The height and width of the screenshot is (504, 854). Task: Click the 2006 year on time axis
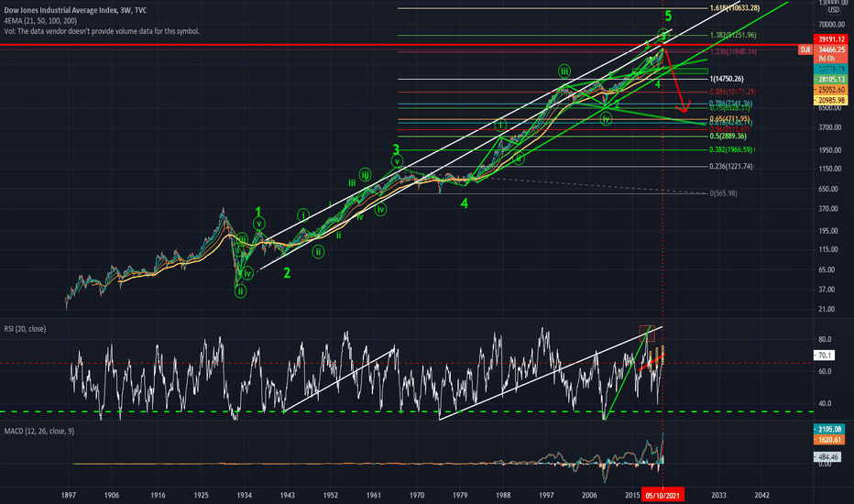pyautogui.click(x=589, y=495)
